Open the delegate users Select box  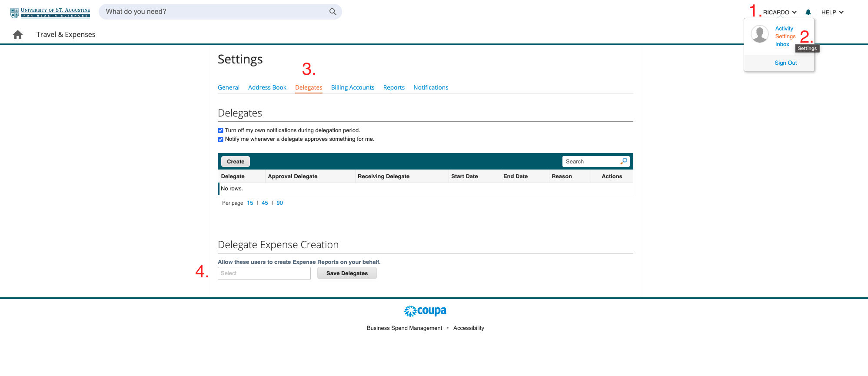click(264, 273)
